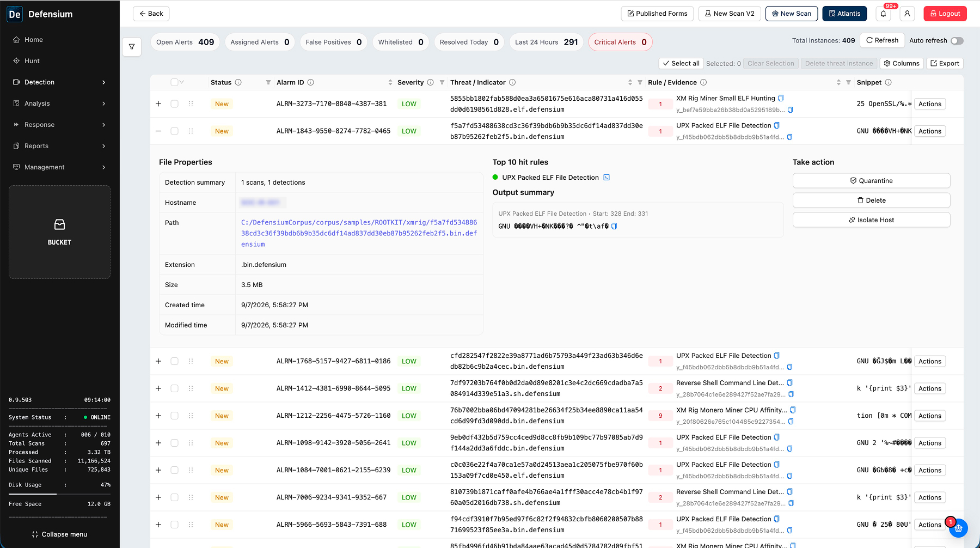
Task: Click the filter funnel button
Action: 132,47
